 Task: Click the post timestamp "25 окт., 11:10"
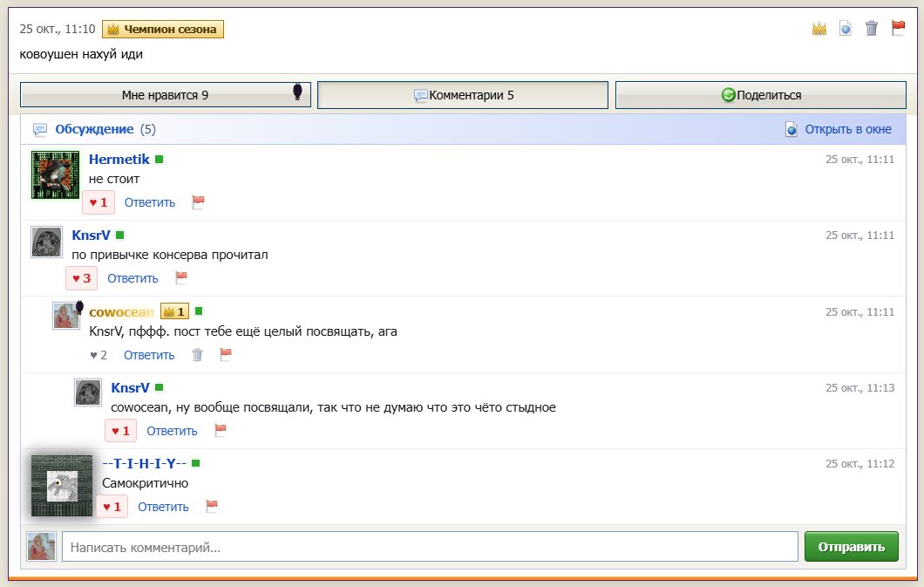point(58,29)
